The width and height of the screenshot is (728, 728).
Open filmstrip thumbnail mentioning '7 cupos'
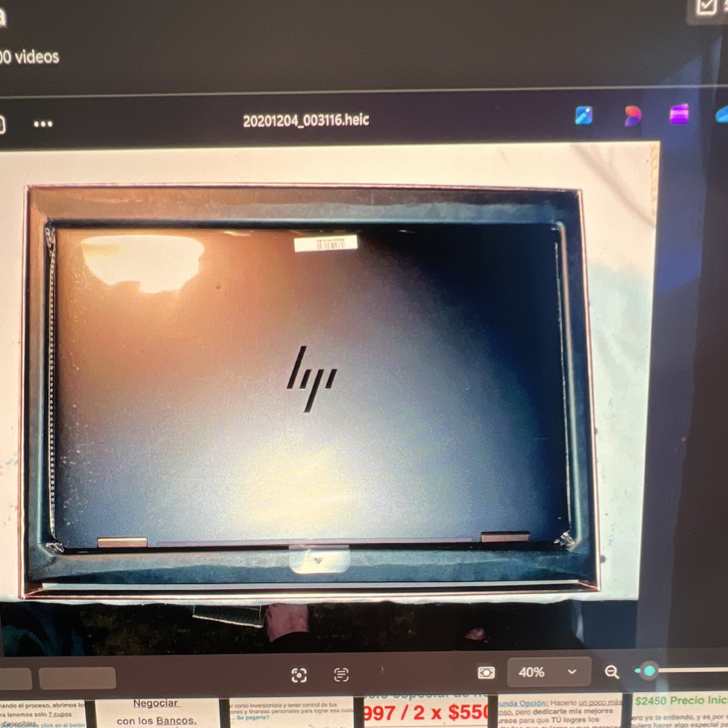click(43, 714)
